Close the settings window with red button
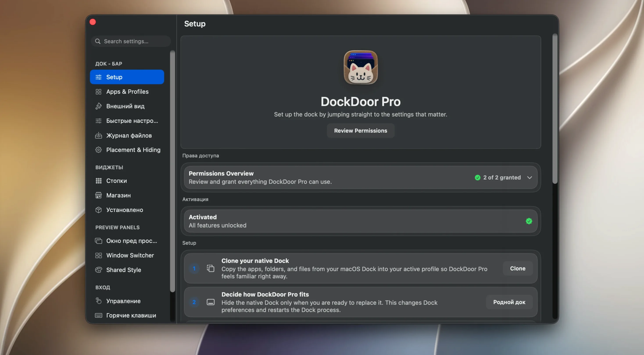Screen dimensions: 644x355 (x=93, y=22)
